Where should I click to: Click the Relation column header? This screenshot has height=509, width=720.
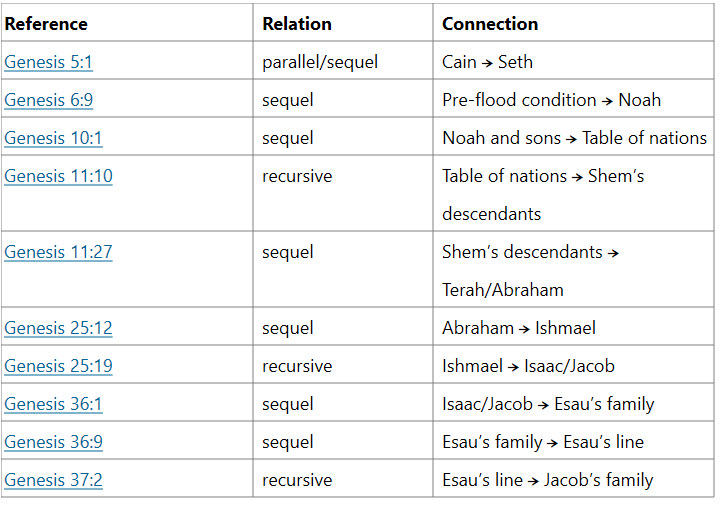click(297, 24)
